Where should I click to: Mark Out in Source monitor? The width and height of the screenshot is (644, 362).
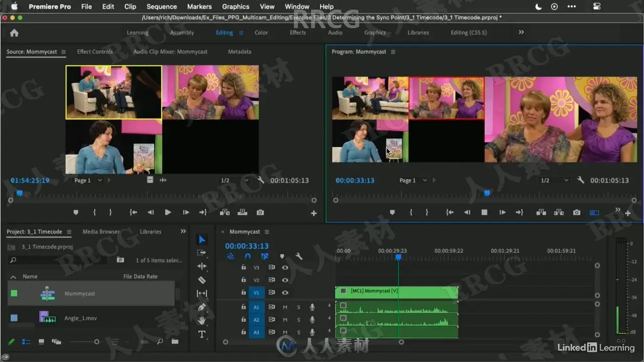pyautogui.click(x=111, y=213)
